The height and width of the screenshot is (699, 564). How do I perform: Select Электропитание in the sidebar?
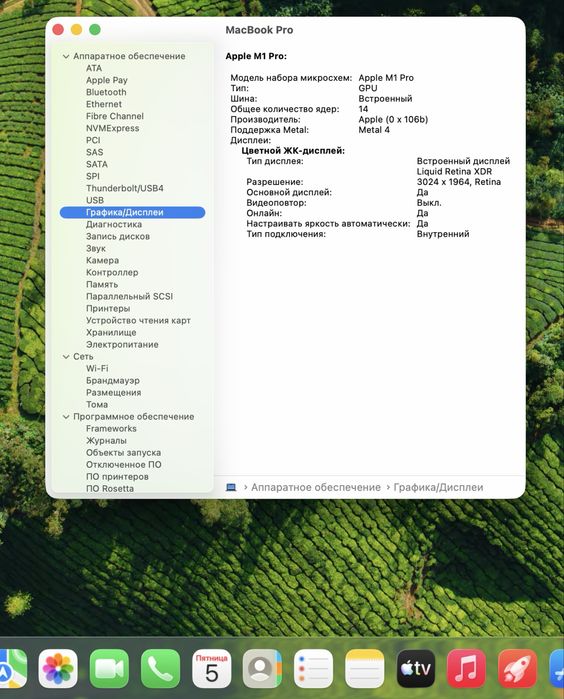pos(122,345)
